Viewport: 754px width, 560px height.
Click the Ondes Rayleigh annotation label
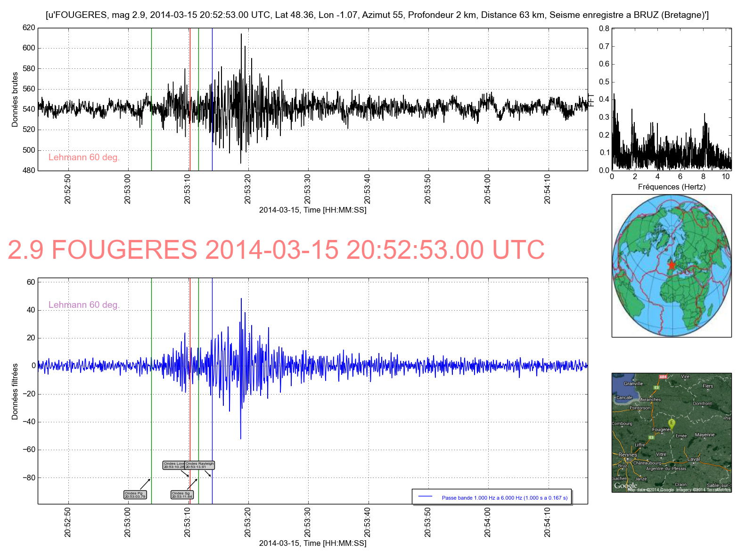click(x=200, y=465)
